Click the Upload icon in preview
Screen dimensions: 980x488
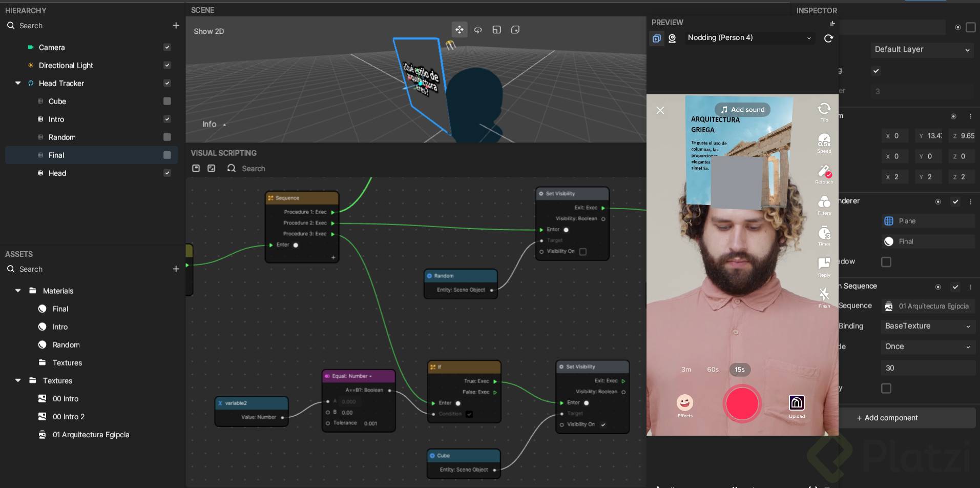797,403
